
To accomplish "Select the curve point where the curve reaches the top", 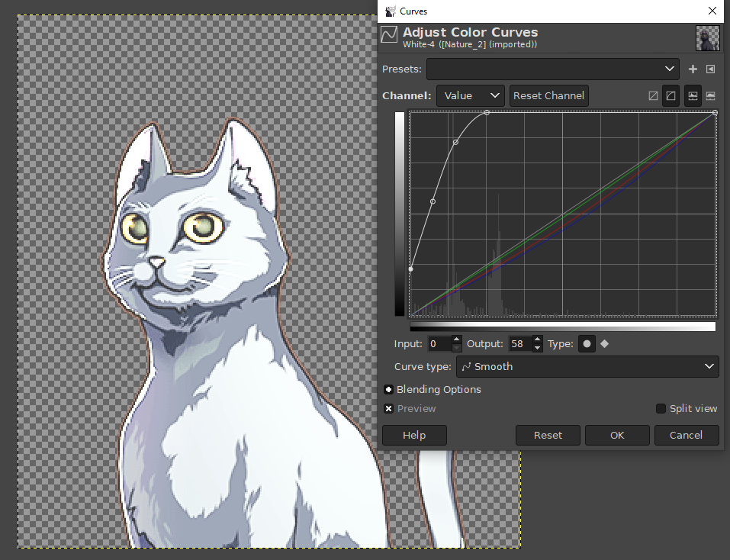I will pyautogui.click(x=487, y=113).
